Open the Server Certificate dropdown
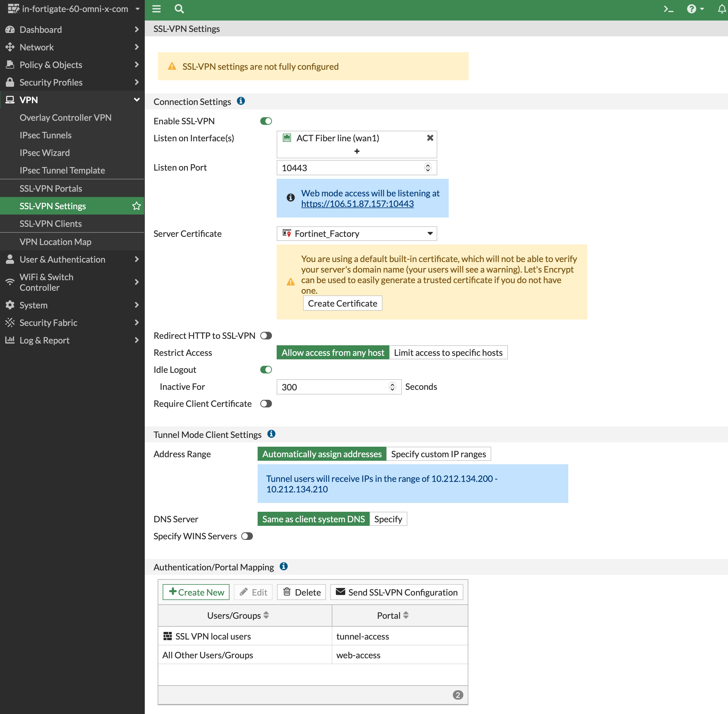728x714 pixels. click(x=356, y=234)
